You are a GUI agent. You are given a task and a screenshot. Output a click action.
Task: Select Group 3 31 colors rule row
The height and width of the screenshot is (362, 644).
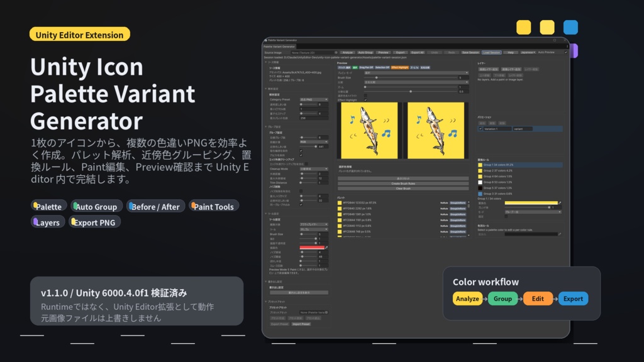click(520, 194)
